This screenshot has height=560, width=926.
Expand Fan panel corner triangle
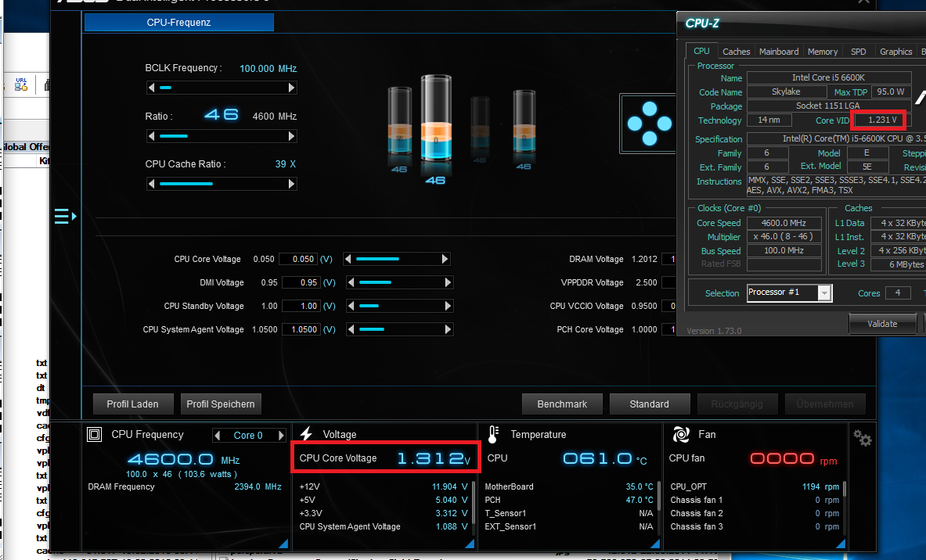(x=841, y=544)
